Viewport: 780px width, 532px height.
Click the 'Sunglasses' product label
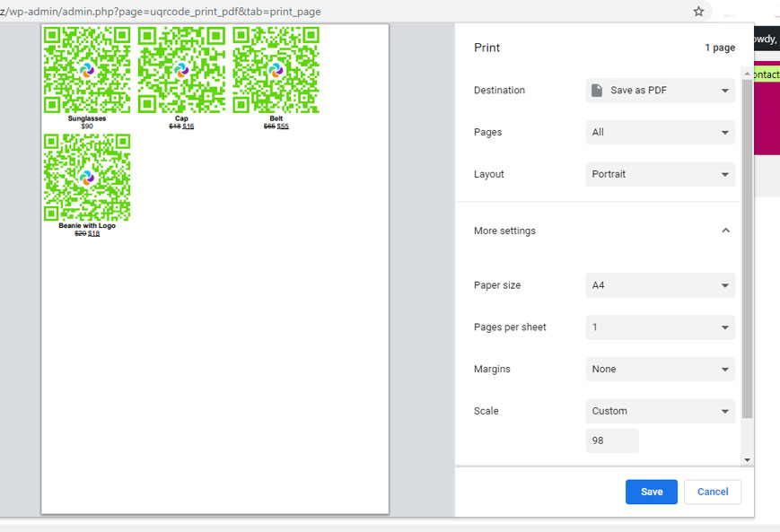click(87, 118)
